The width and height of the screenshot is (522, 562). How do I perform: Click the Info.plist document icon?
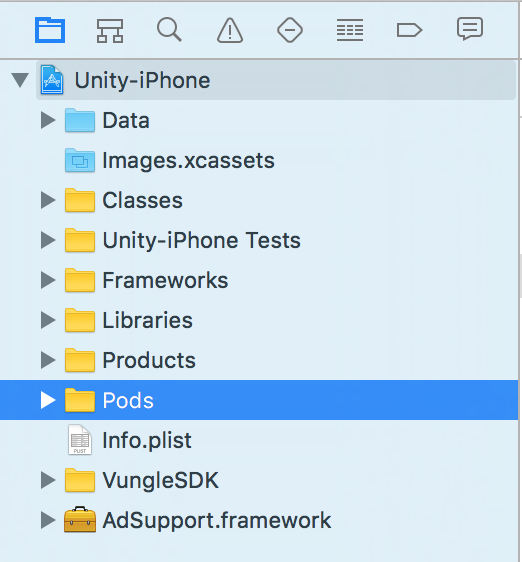point(80,440)
